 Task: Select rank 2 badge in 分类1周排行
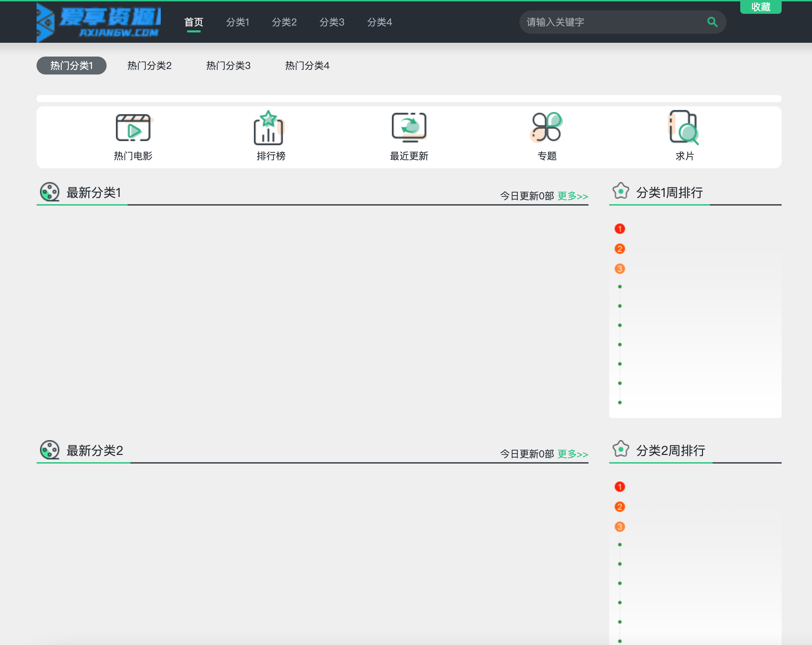pos(620,248)
